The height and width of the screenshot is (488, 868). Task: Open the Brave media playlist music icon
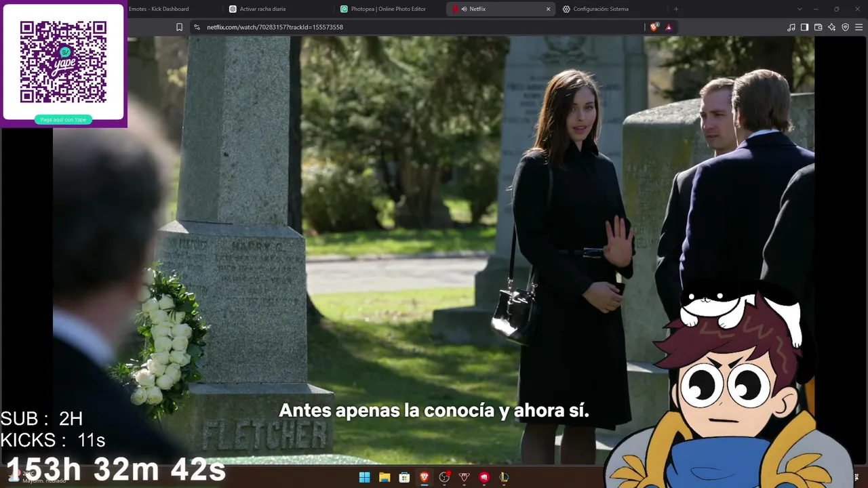point(791,27)
